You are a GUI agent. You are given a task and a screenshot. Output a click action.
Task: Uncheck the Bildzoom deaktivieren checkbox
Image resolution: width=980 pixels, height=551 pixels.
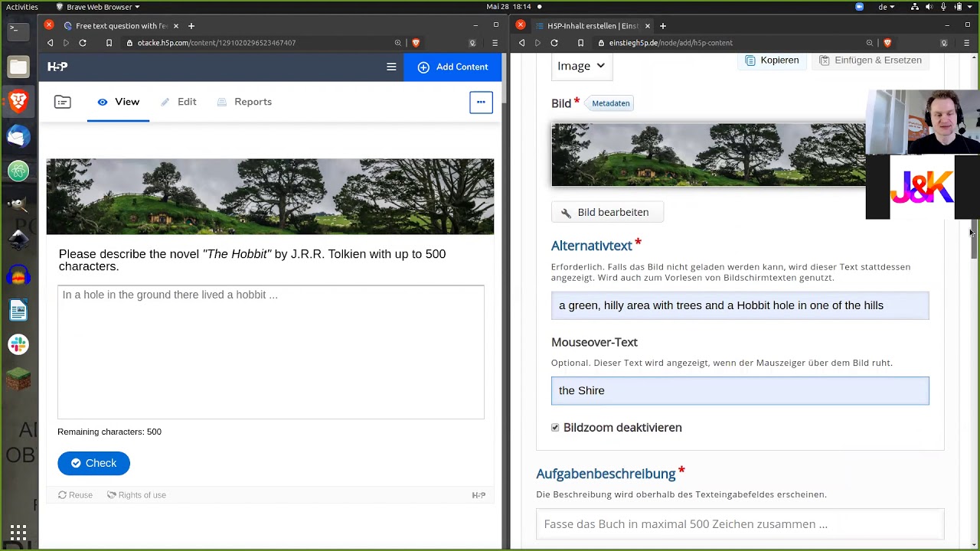tap(555, 428)
